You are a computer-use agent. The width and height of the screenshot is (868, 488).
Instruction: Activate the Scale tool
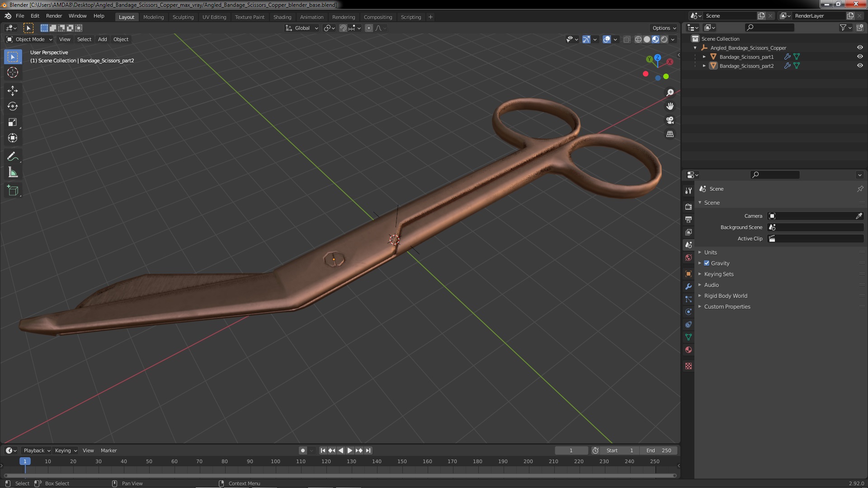[13, 122]
